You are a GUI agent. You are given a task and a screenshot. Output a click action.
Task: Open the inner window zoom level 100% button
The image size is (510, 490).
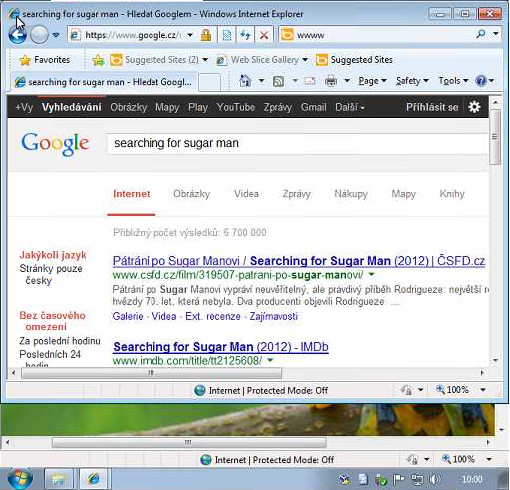(453, 389)
